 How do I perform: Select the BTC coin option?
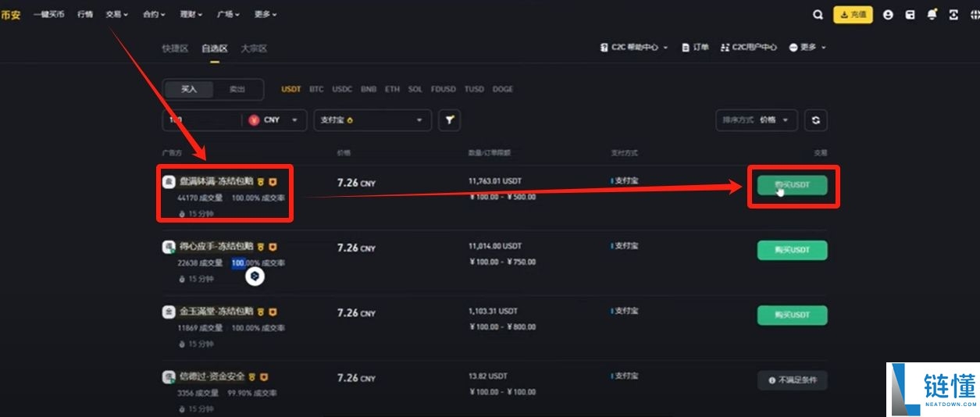(x=316, y=90)
